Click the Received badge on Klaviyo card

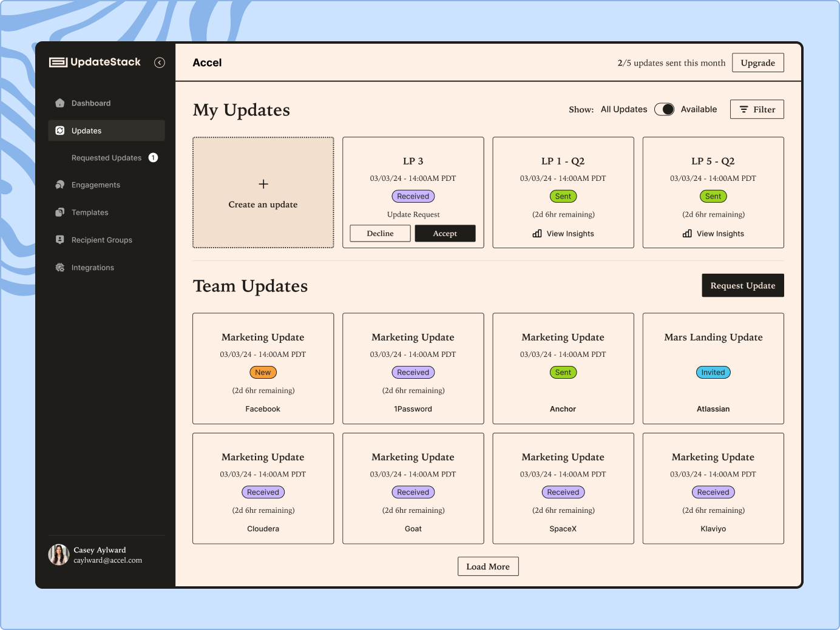click(x=713, y=492)
